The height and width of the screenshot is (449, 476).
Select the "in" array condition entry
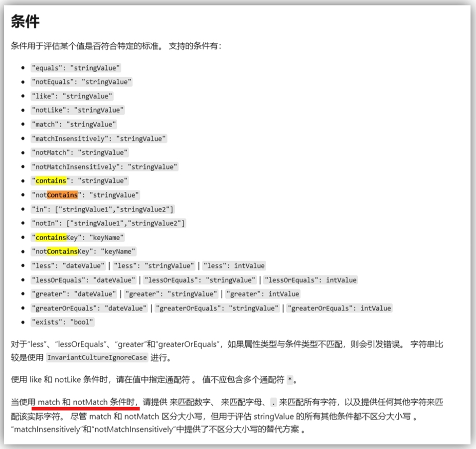(103, 209)
